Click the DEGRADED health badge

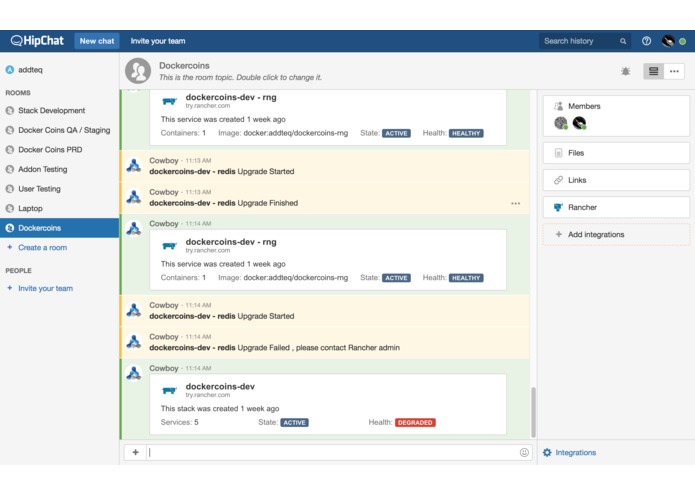pos(415,423)
